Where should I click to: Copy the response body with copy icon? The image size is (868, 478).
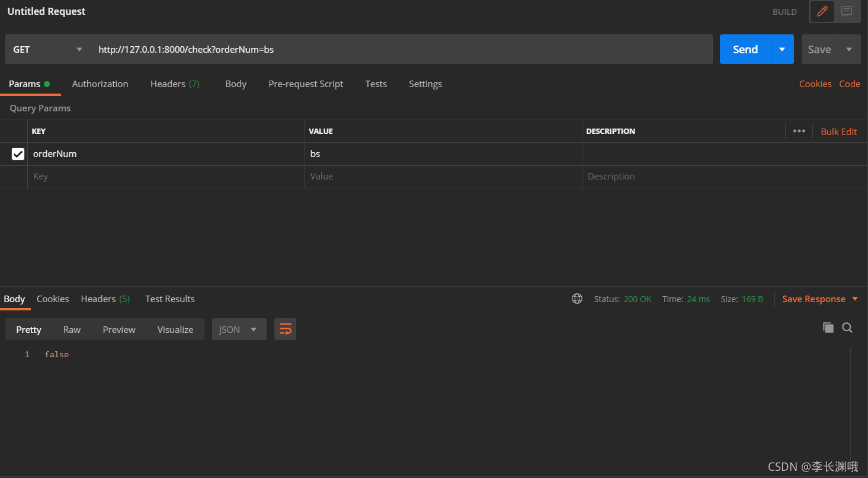(828, 328)
